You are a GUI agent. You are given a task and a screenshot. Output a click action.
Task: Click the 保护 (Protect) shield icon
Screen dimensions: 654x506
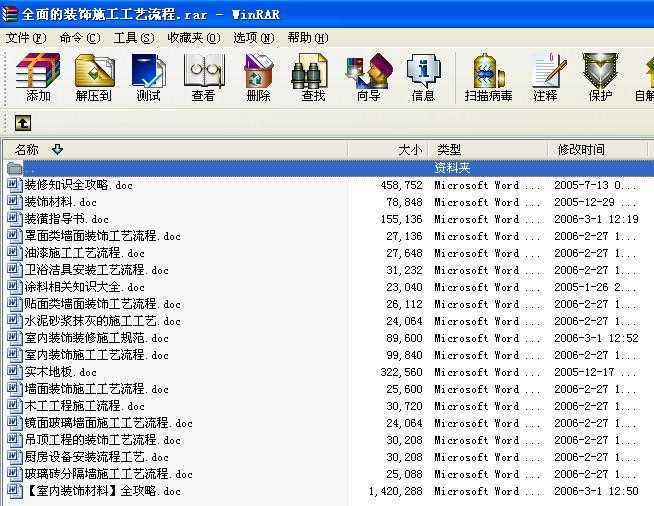tap(601, 77)
